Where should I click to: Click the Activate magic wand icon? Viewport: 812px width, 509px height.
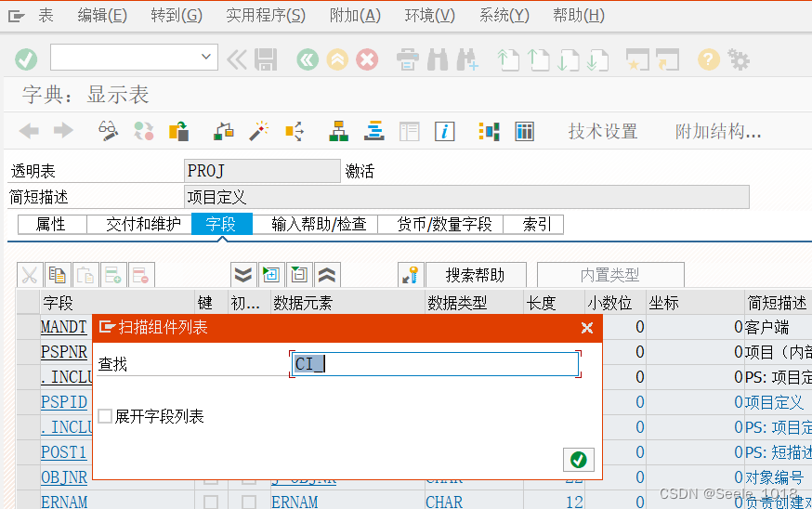coord(258,131)
